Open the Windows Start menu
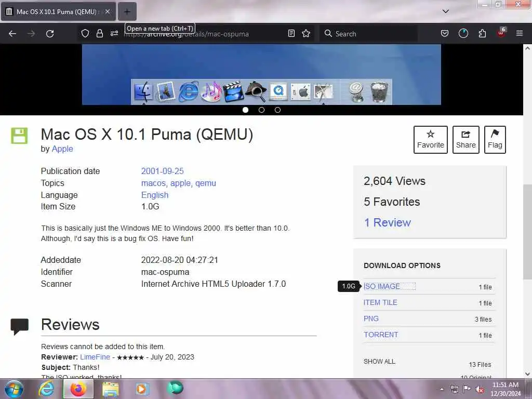The height and width of the screenshot is (399, 532). point(14,389)
